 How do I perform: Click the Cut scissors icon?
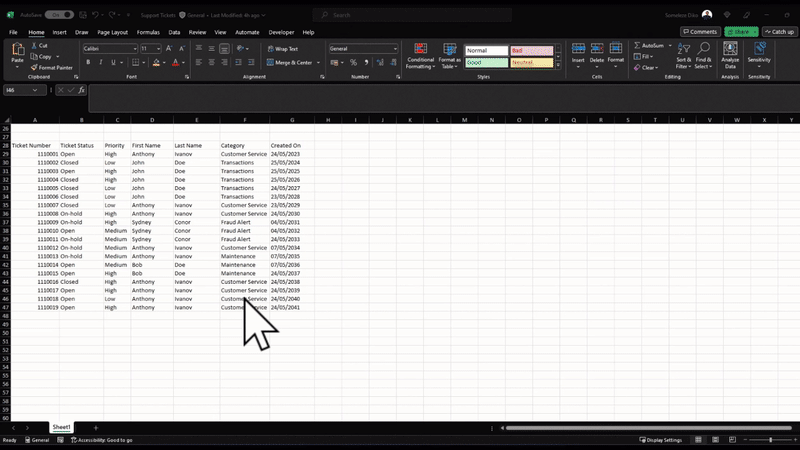pyautogui.click(x=34, y=45)
